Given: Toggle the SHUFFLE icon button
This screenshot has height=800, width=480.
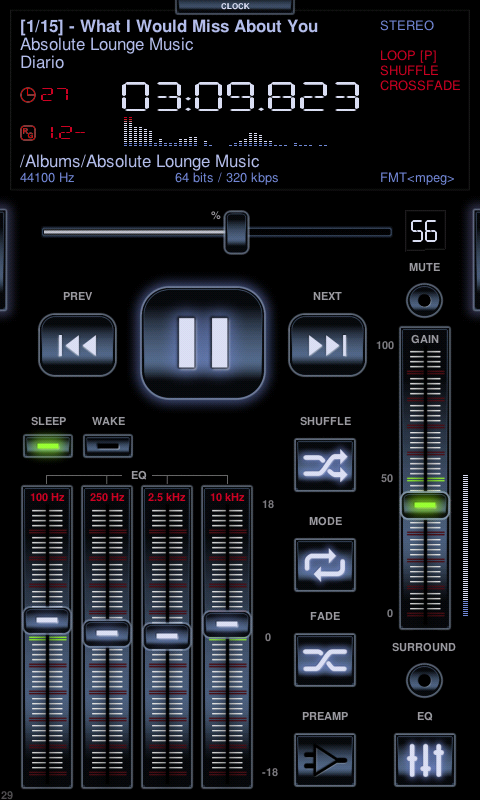Looking at the screenshot, I should pos(325,465).
